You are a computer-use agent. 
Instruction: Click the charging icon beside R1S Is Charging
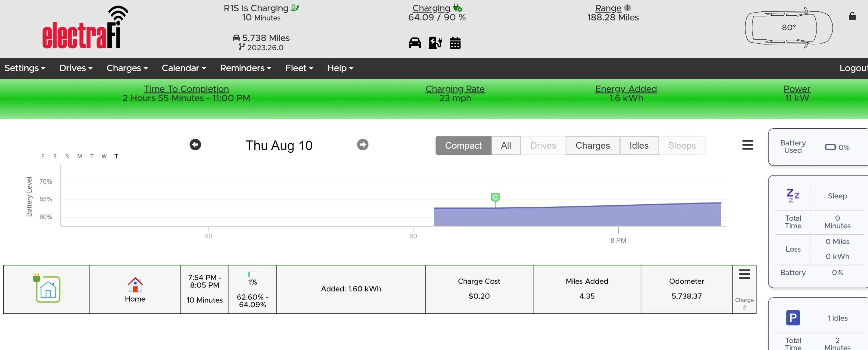click(295, 8)
